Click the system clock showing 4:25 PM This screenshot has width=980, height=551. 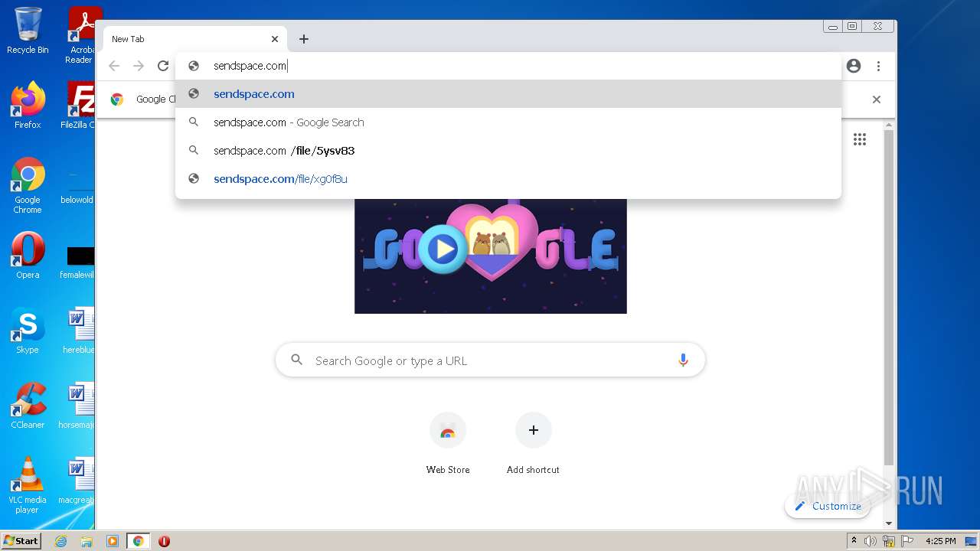940,541
